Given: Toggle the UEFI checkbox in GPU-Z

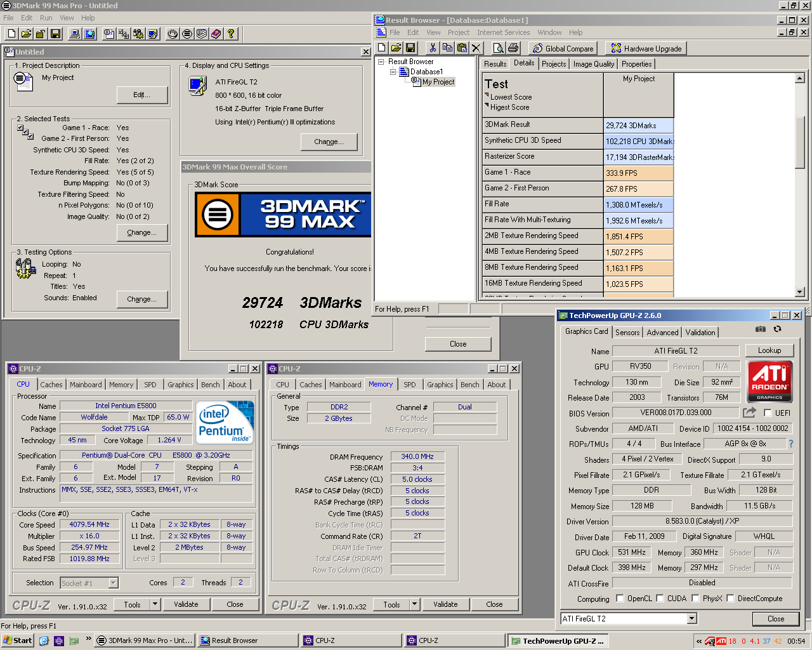Looking at the screenshot, I should [768, 413].
